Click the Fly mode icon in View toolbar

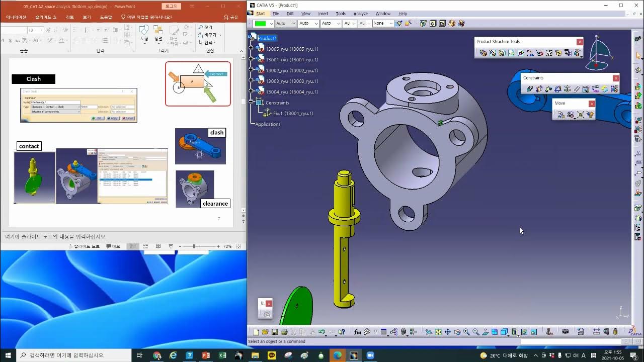click(x=429, y=332)
